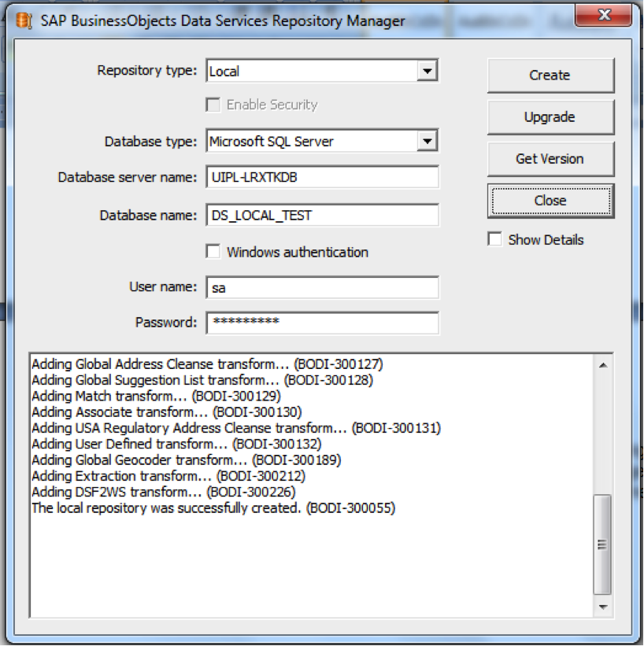Click the Create button
Viewport: 644px width, 646px height.
click(550, 76)
